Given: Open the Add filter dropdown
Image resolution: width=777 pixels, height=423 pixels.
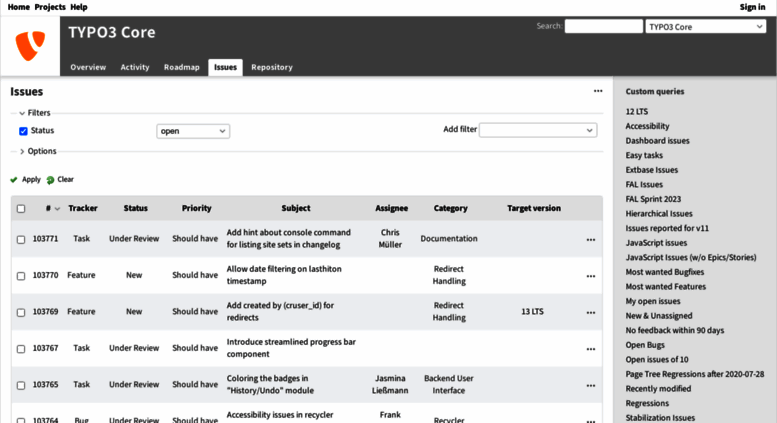Looking at the screenshot, I should (x=538, y=130).
